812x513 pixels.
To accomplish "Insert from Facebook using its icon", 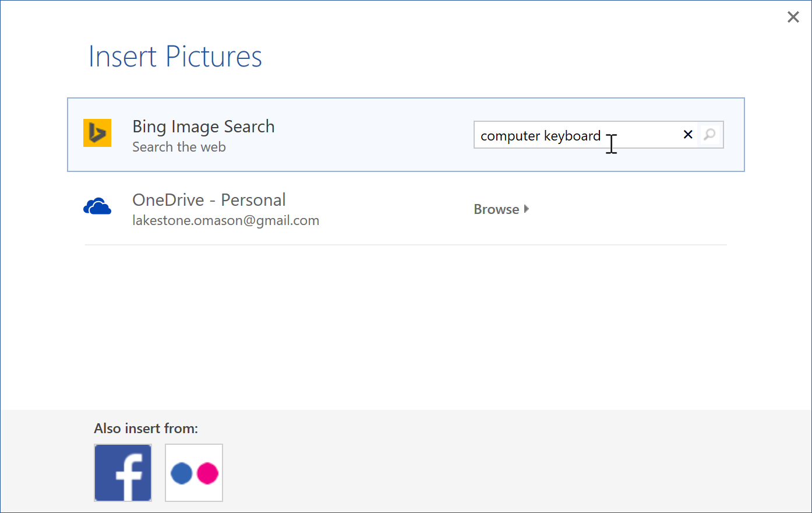I will pos(123,473).
